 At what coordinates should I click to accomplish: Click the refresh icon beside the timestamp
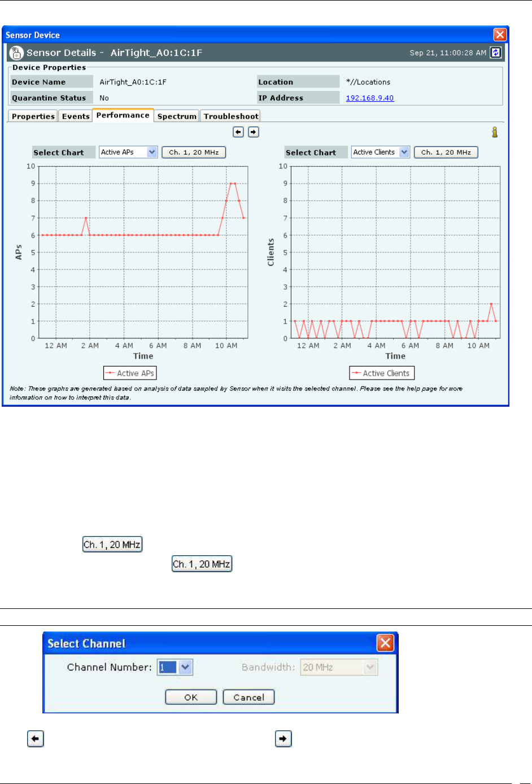(495, 53)
